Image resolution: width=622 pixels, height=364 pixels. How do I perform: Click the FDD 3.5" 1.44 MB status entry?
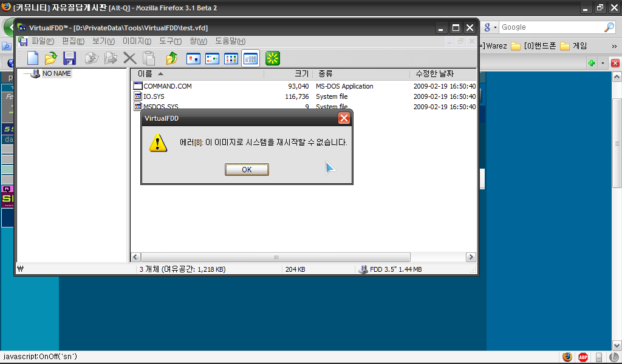(x=390, y=269)
